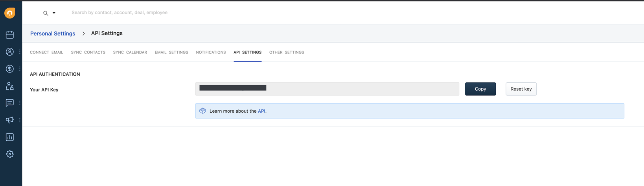
Task: Expand the submenu dots next to Deals icon
Action: pyautogui.click(x=20, y=69)
